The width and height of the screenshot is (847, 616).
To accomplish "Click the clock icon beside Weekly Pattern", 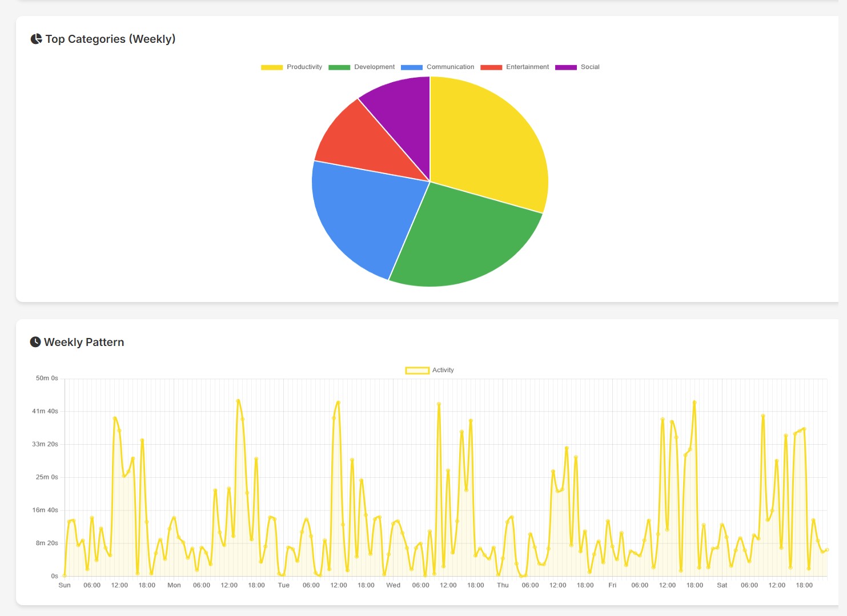I will pos(35,342).
